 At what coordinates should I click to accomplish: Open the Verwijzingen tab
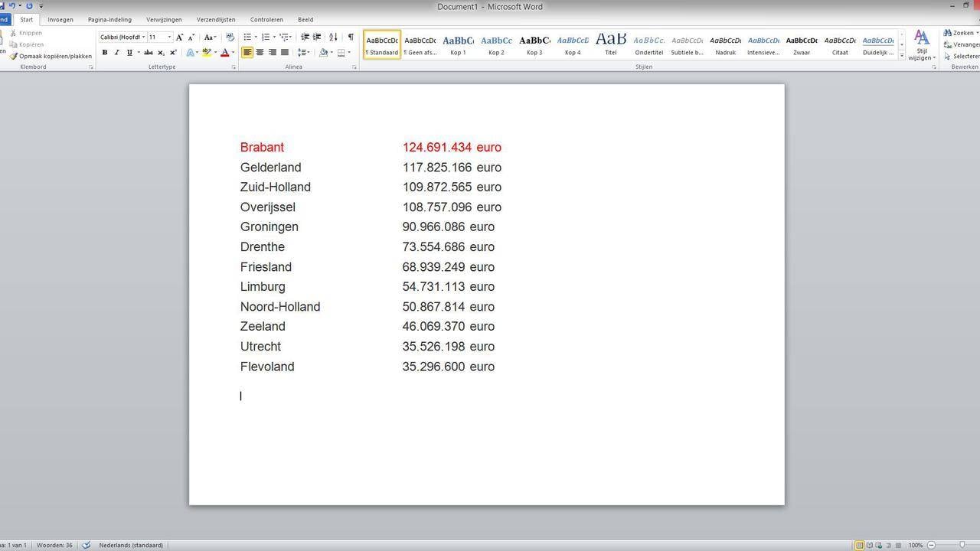164,19
